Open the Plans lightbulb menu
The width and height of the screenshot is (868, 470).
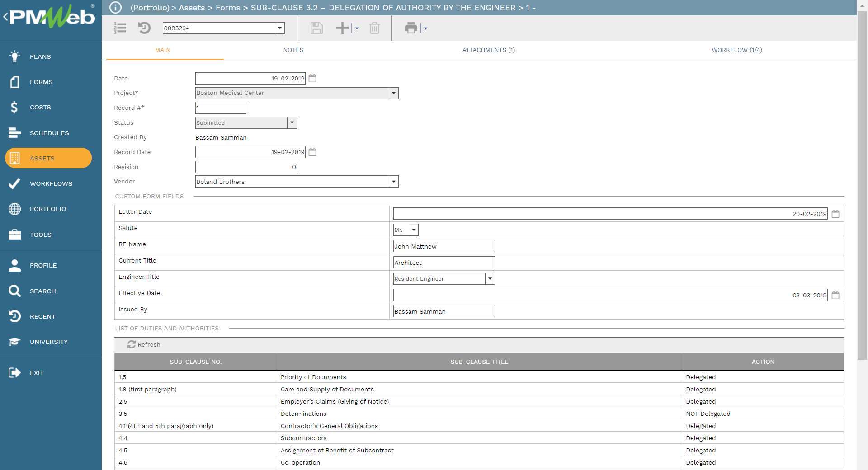14,56
